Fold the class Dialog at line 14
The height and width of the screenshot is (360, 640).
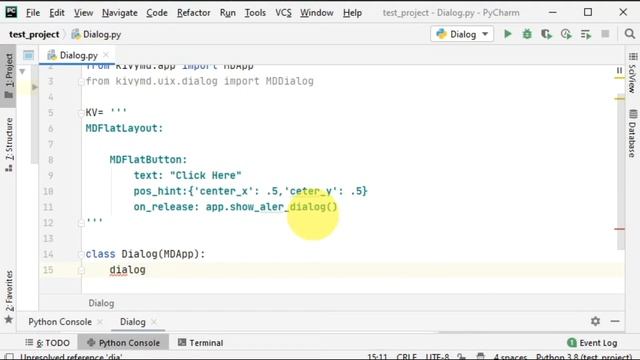81,254
